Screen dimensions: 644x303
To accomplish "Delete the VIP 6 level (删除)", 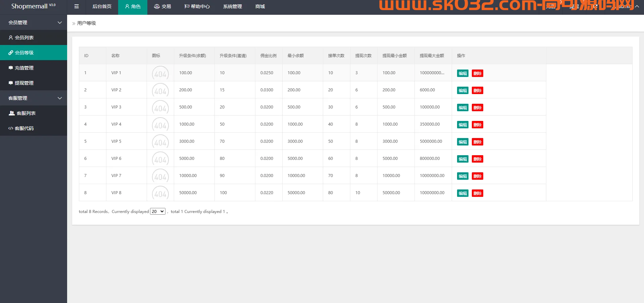I will [478, 159].
